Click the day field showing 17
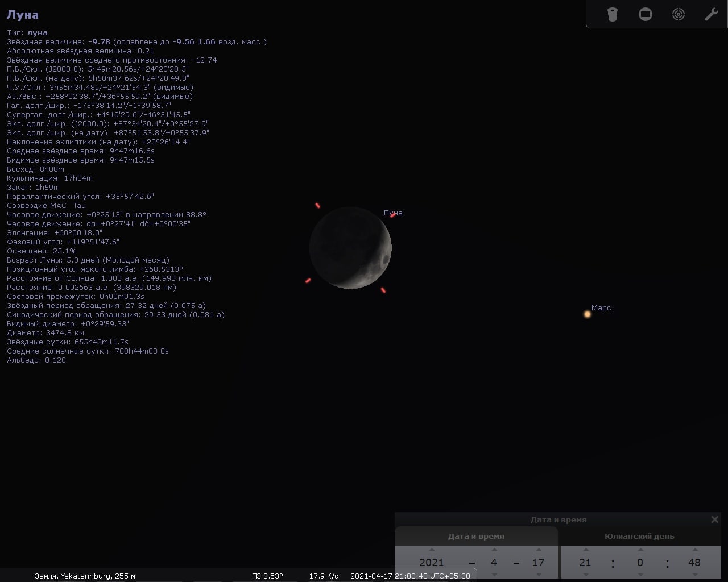 [539, 563]
